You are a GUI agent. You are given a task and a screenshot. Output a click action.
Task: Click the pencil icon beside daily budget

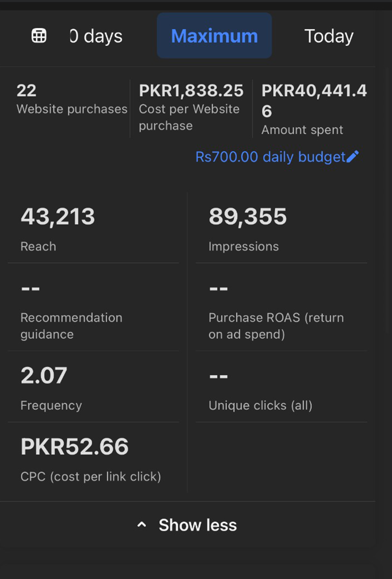(x=353, y=157)
